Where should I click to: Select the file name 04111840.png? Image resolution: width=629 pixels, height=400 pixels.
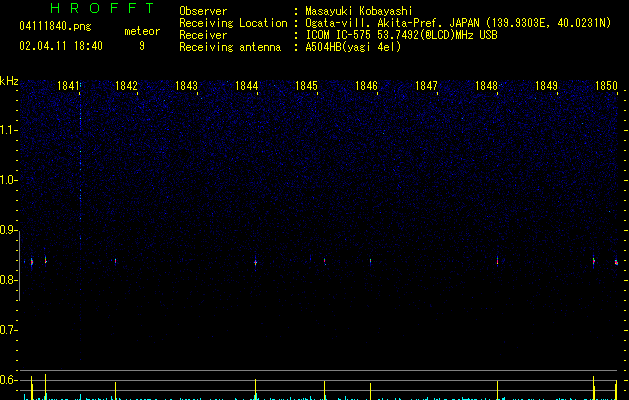tap(55, 27)
